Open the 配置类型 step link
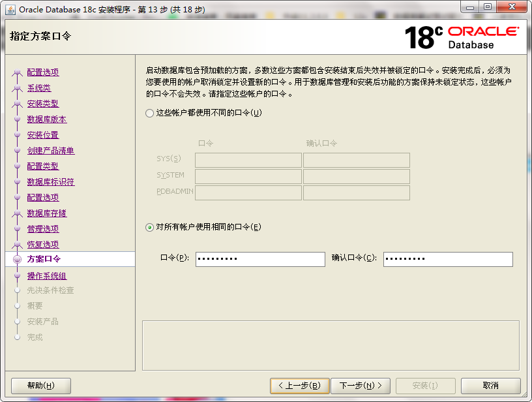Image resolution: width=532 pixels, height=402 pixels. tap(43, 166)
